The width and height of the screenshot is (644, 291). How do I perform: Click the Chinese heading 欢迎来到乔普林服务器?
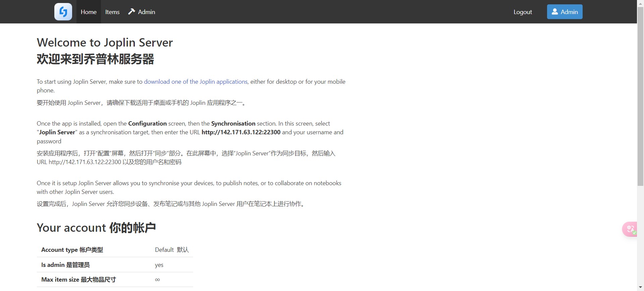95,59
